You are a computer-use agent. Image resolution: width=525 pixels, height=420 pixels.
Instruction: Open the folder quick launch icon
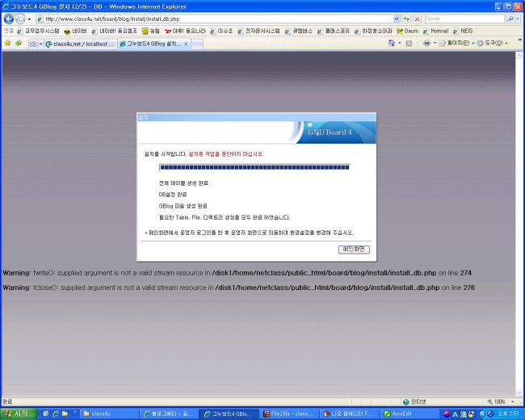65,414
